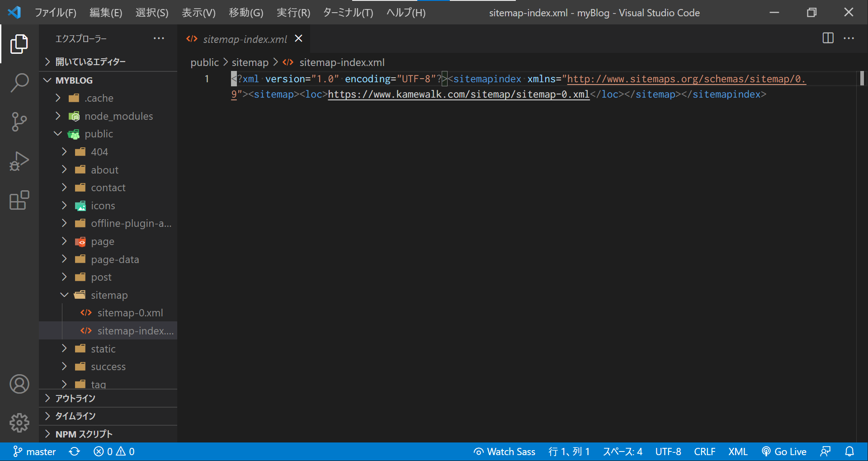
Task: Split the editor to the right
Action: pos(828,38)
